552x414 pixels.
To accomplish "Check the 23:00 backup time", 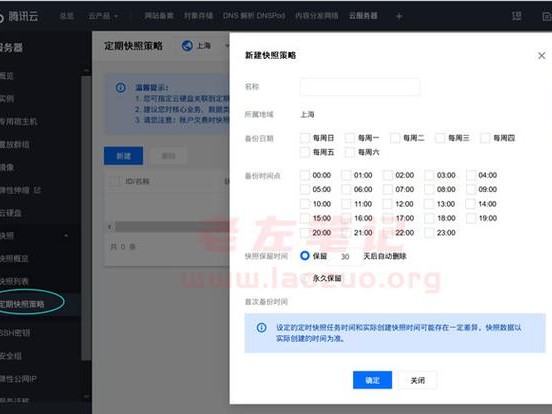I will click(x=429, y=233).
